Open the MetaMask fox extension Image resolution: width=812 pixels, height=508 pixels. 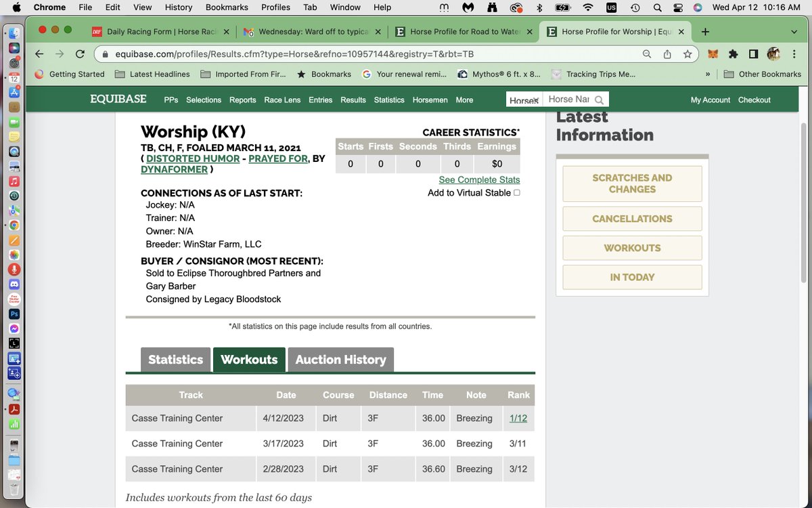tap(713, 54)
